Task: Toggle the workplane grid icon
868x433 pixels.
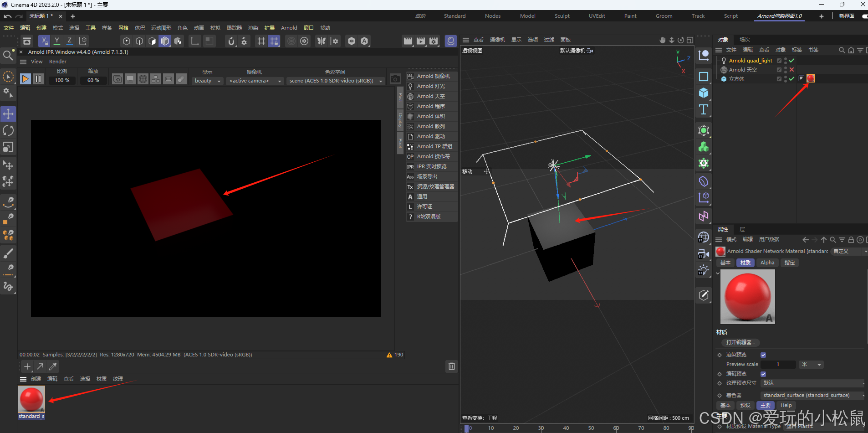Action: (261, 41)
